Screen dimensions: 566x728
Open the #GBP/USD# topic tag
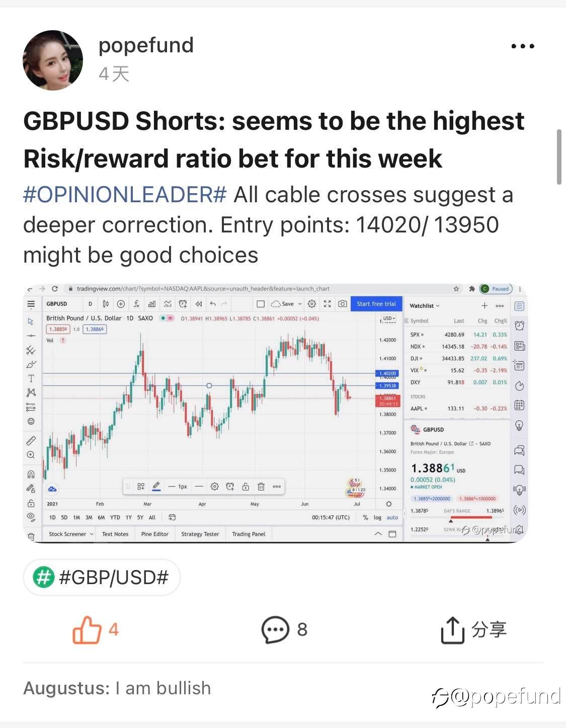pyautogui.click(x=102, y=577)
